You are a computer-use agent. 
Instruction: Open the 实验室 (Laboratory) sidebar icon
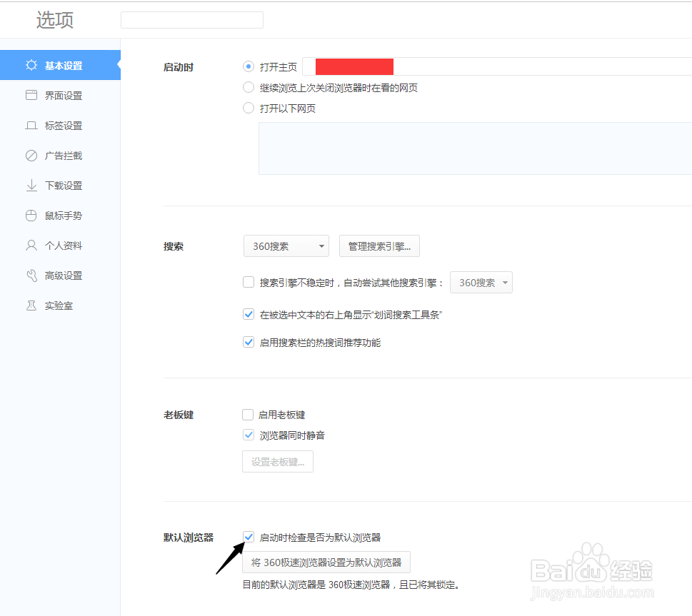pyautogui.click(x=31, y=305)
